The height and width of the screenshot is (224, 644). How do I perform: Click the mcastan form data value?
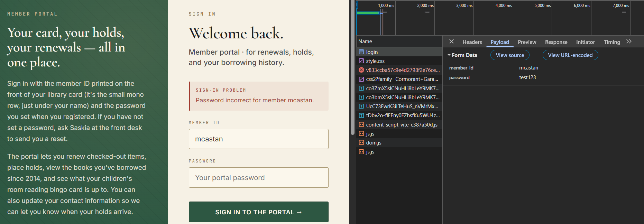click(x=528, y=68)
